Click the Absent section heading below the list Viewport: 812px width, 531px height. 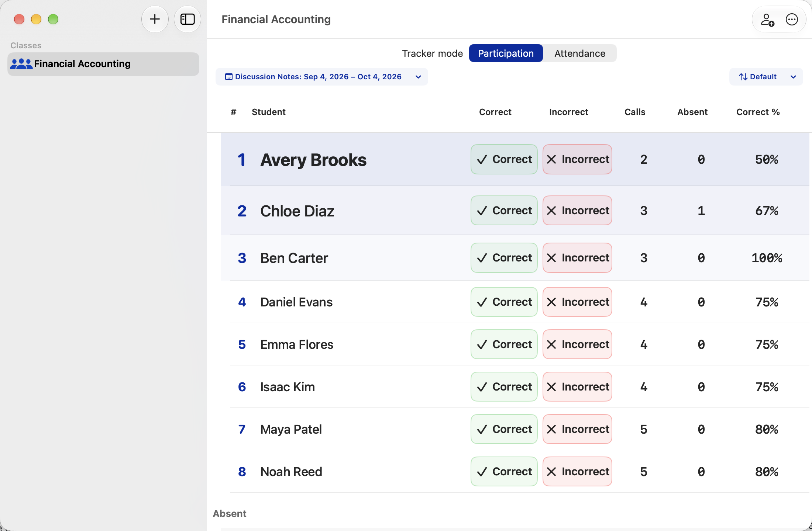click(x=230, y=514)
